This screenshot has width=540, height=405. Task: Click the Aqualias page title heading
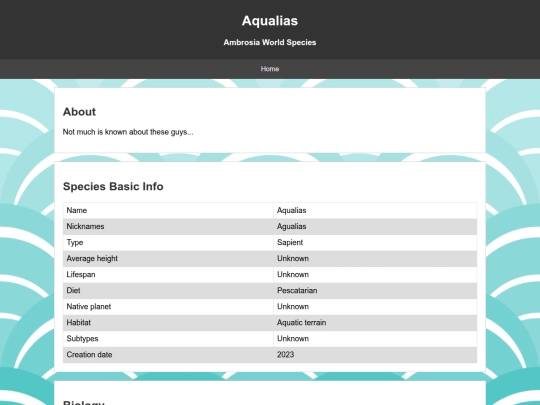tap(270, 21)
